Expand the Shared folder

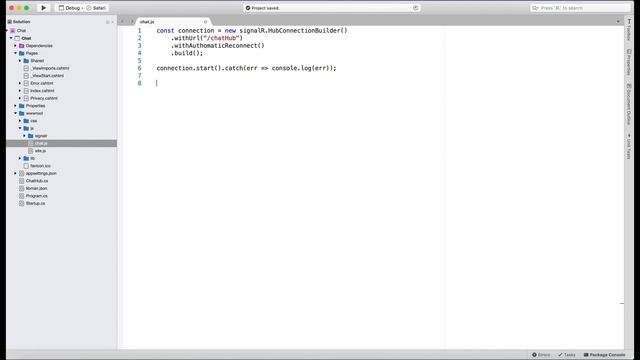pos(20,60)
